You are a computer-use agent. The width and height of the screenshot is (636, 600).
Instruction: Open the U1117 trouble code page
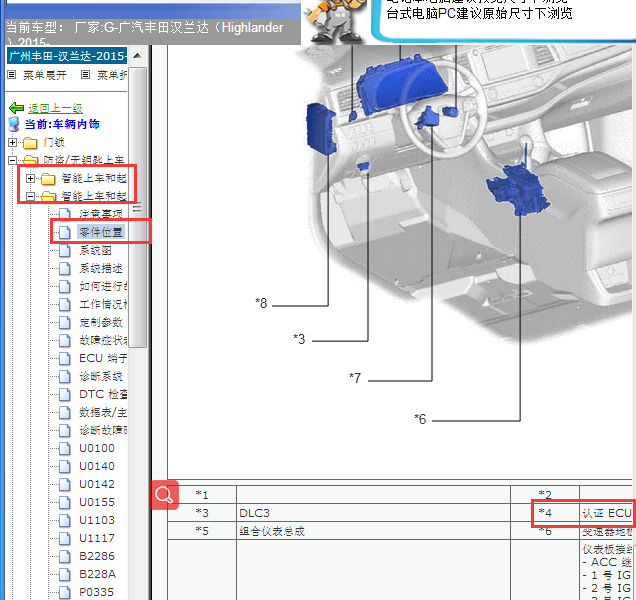click(97, 538)
